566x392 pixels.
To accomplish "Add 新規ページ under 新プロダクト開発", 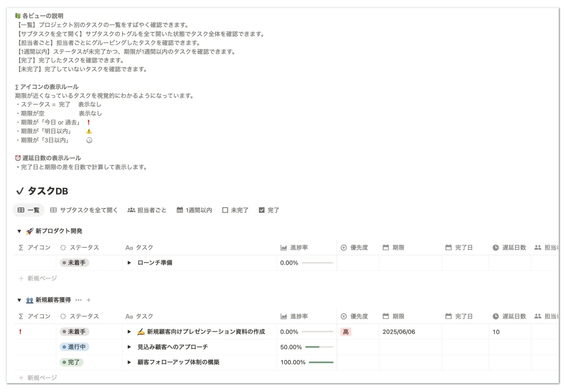I will [x=38, y=278].
